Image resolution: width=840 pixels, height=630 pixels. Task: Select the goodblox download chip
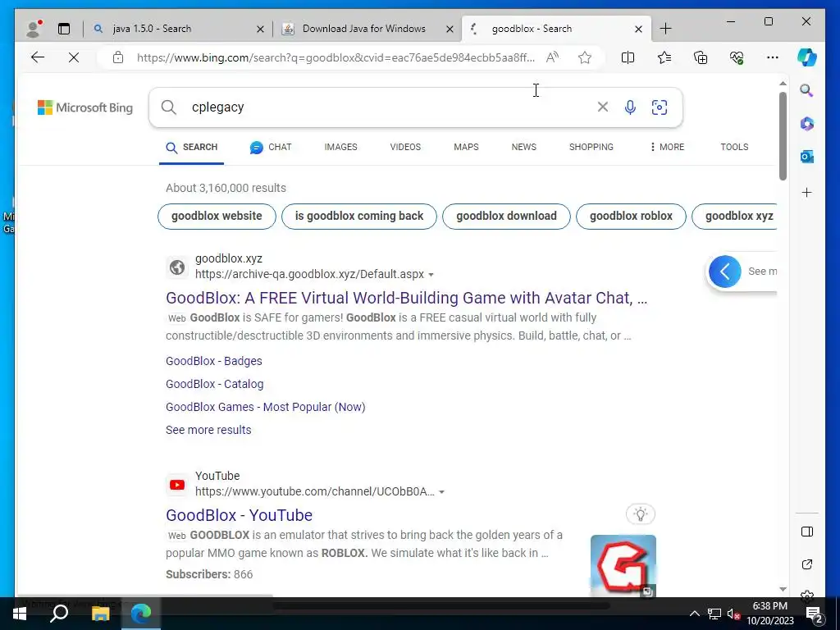(506, 217)
